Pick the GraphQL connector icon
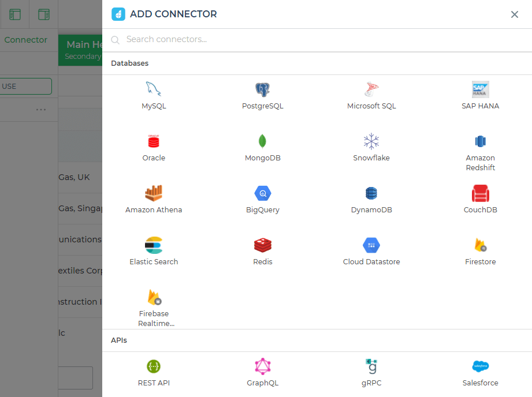Screen dimensions: 532x397 263,366
